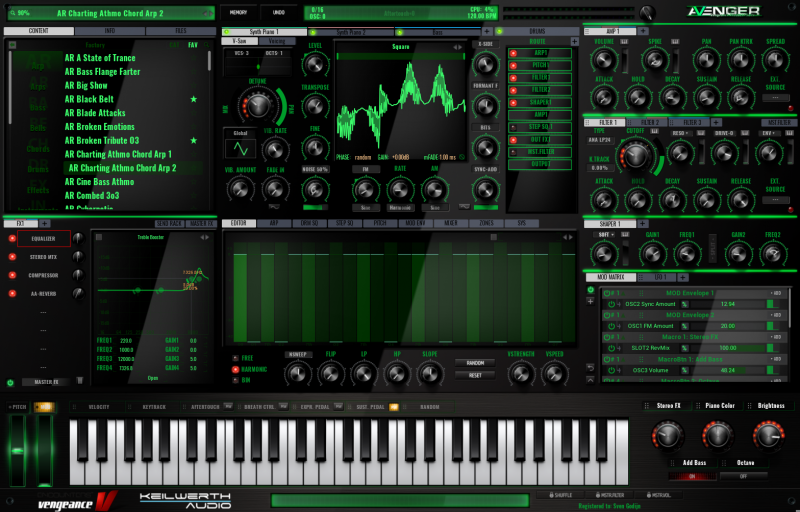Image resolution: width=800 pixels, height=512 pixels.
Task: Disable the COMPRESSOR effect power button
Action: pyautogui.click(x=12, y=275)
